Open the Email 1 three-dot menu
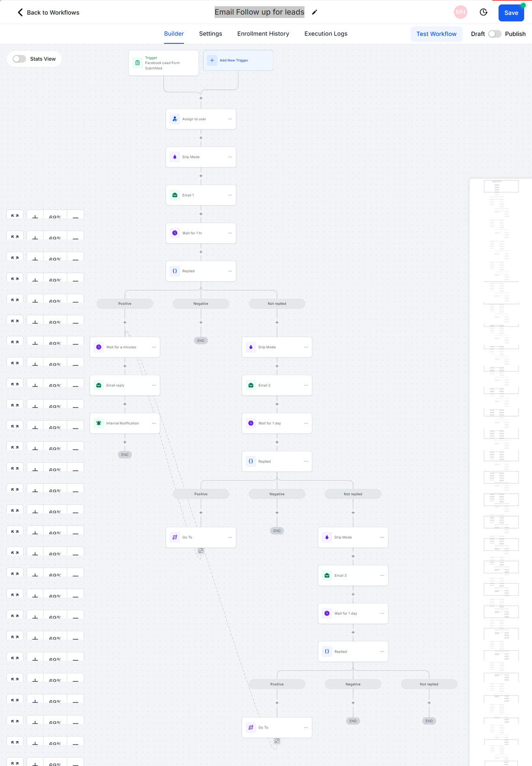Screen dimensions: 532x766 230,195
